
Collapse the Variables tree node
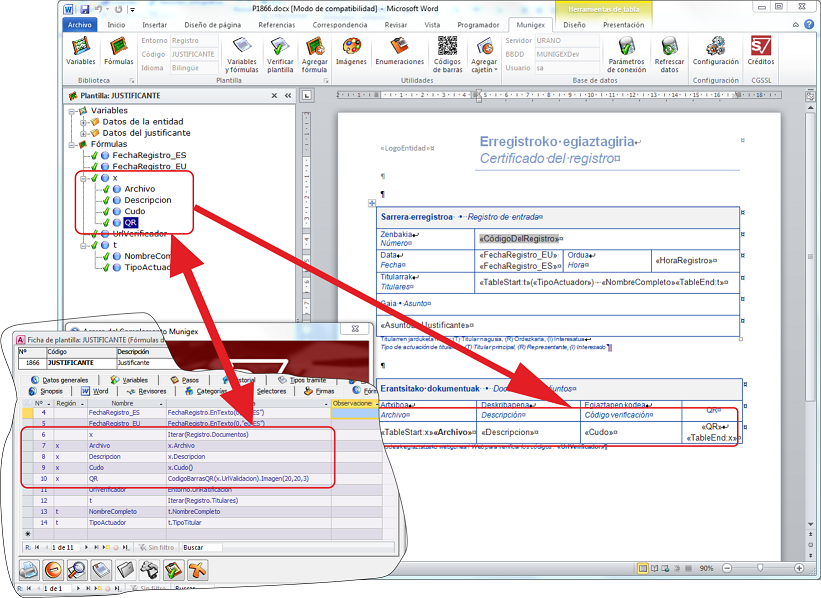pyautogui.click(x=72, y=111)
